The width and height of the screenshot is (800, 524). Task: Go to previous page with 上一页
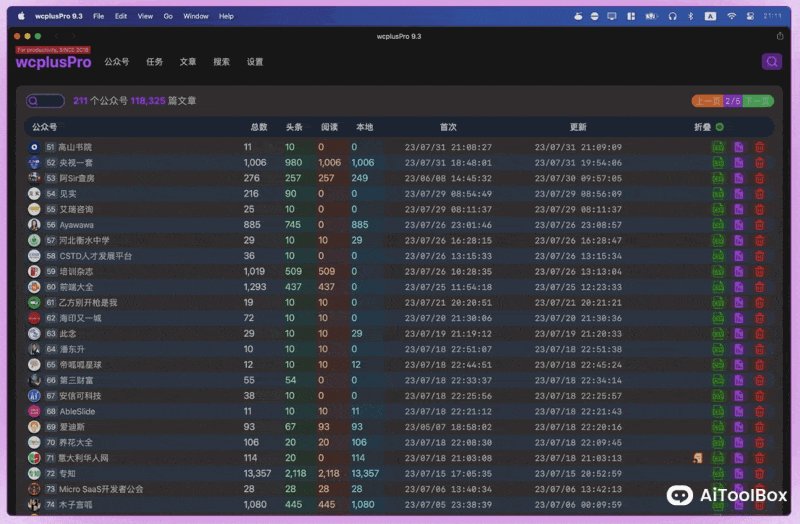pos(708,101)
